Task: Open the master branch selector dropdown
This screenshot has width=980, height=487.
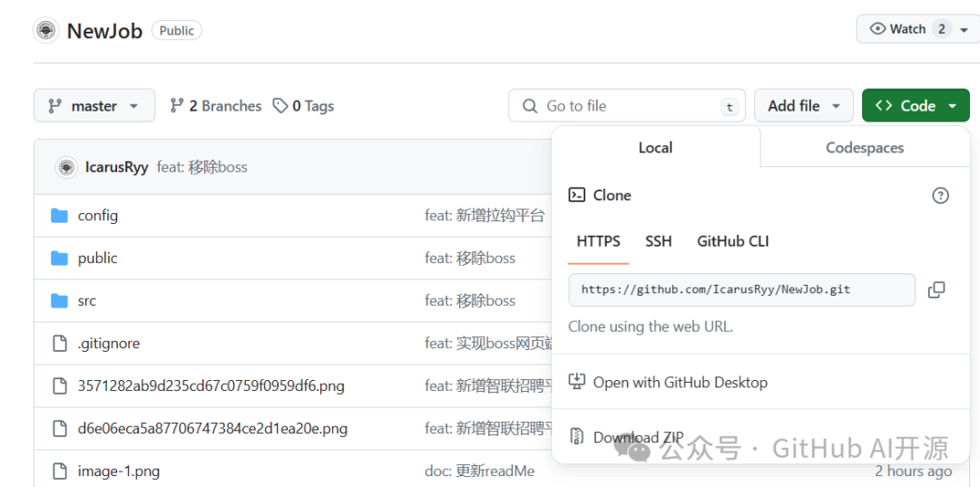Action: point(94,105)
